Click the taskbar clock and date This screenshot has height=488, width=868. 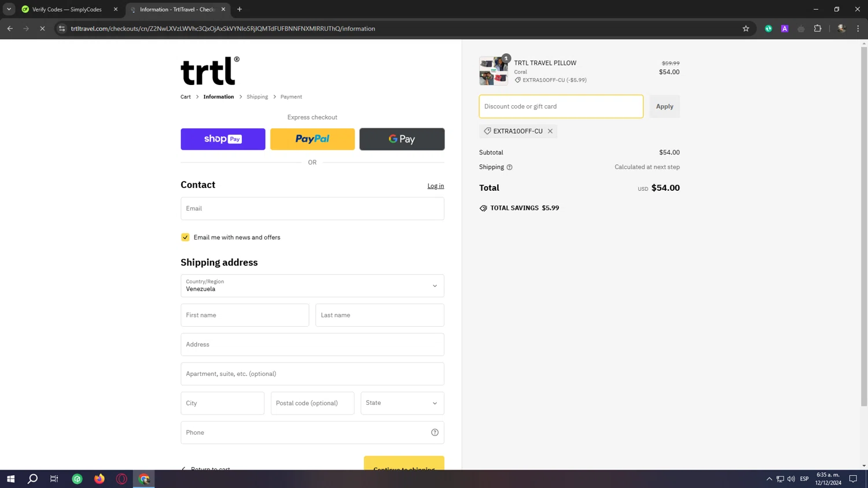[829, 479]
